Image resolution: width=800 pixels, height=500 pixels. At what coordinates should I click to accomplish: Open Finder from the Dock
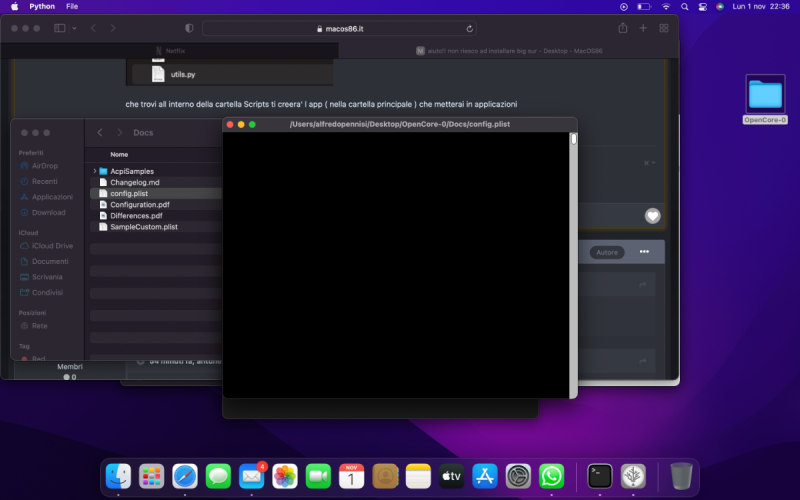(118, 476)
